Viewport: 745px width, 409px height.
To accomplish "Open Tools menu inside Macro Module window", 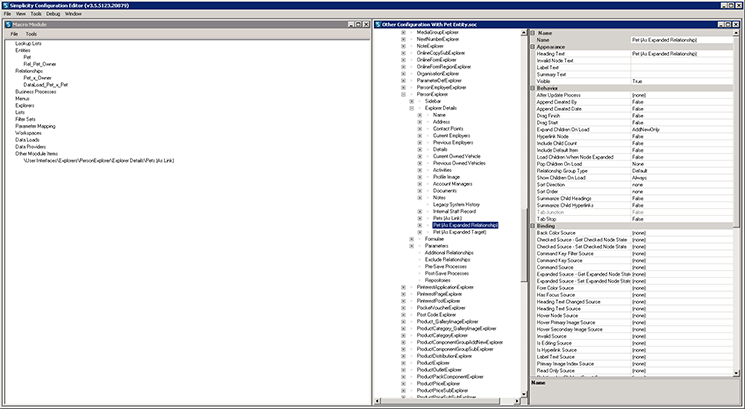I will 31,34.
